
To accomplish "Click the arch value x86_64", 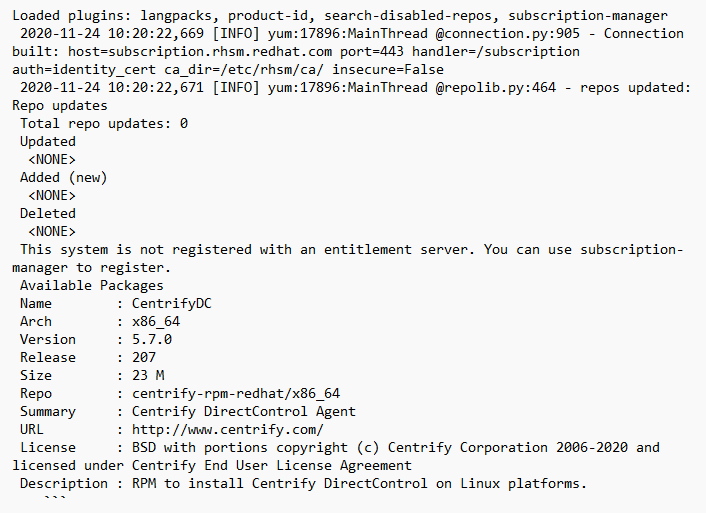I will click(x=156, y=322).
